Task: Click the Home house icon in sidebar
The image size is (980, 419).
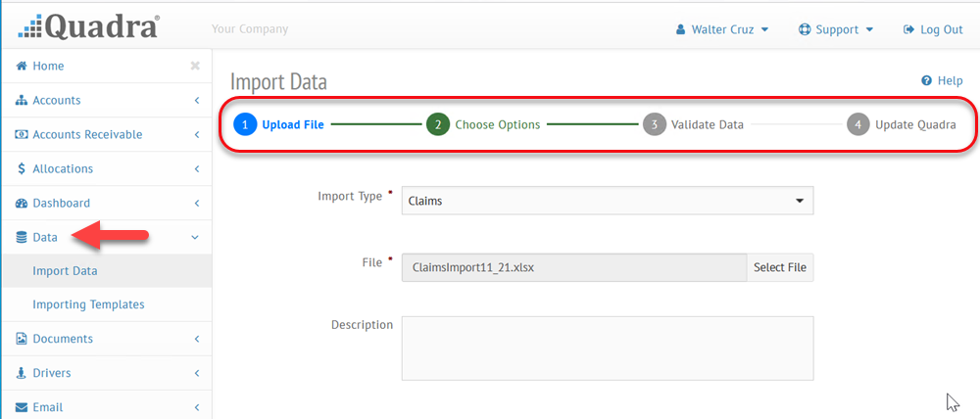Action: coord(22,66)
